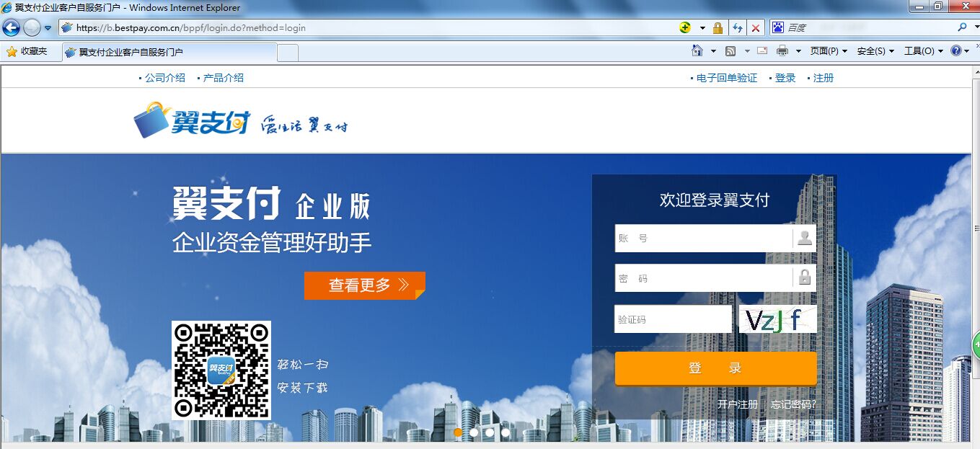Select the first orange carousel dot
The height and width of the screenshot is (449, 980).
[x=458, y=432]
